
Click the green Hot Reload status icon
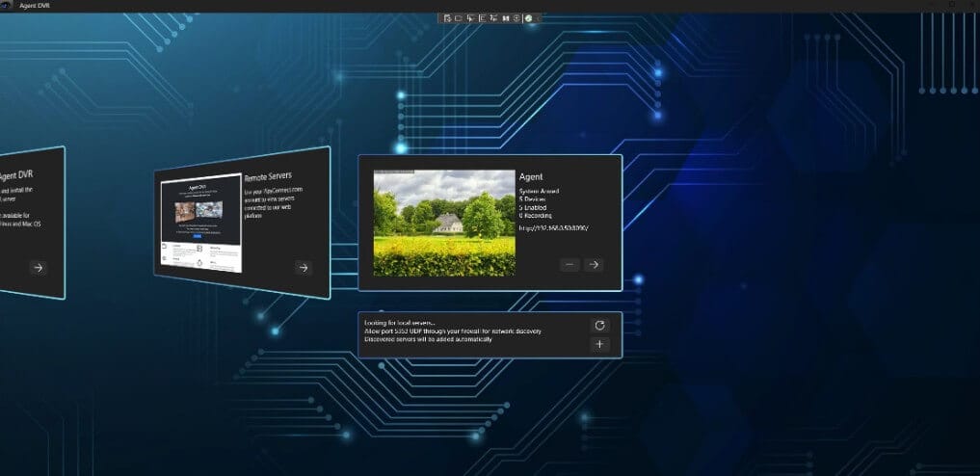pos(529,17)
